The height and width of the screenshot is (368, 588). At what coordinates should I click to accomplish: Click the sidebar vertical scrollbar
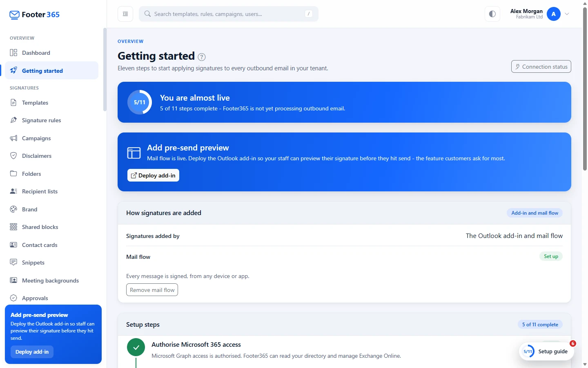coord(105,70)
